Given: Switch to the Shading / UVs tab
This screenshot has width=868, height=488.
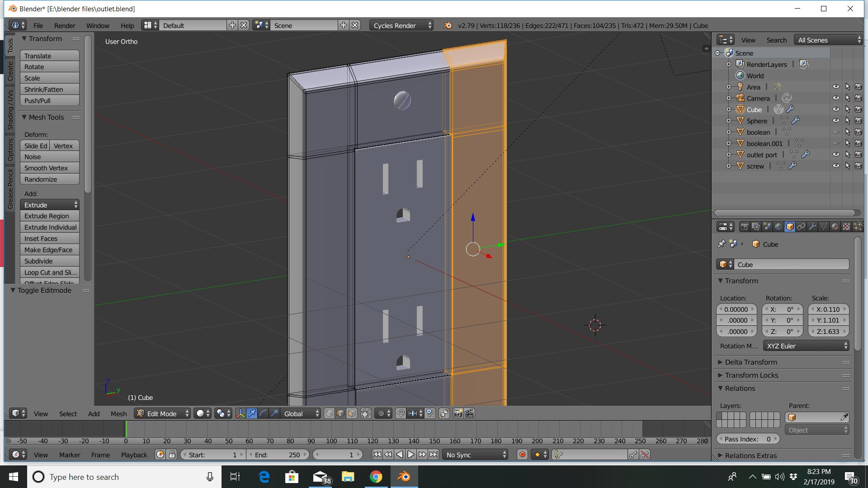Looking at the screenshot, I should tap(10, 110).
